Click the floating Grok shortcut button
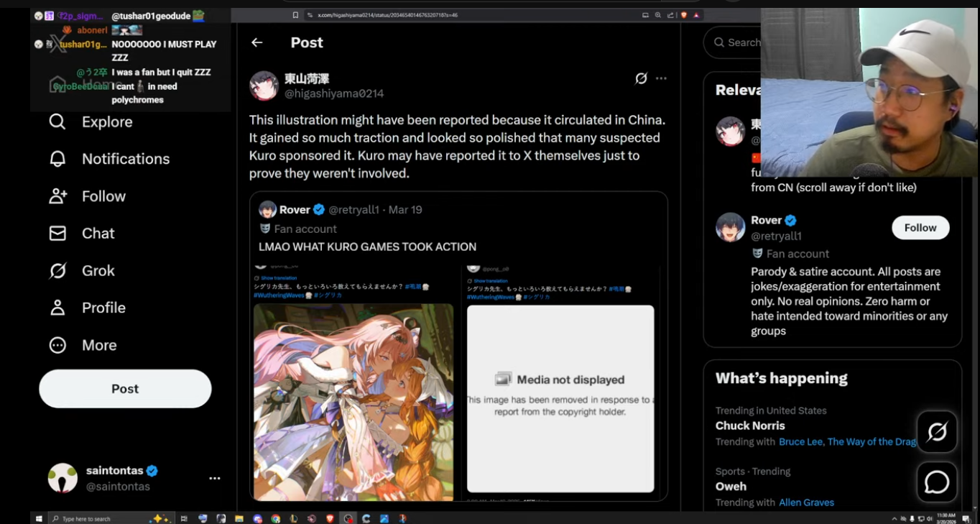Image resolution: width=980 pixels, height=524 pixels. [x=937, y=432]
